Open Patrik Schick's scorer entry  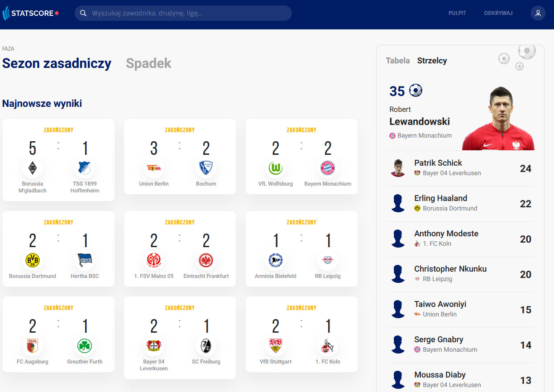(x=460, y=168)
